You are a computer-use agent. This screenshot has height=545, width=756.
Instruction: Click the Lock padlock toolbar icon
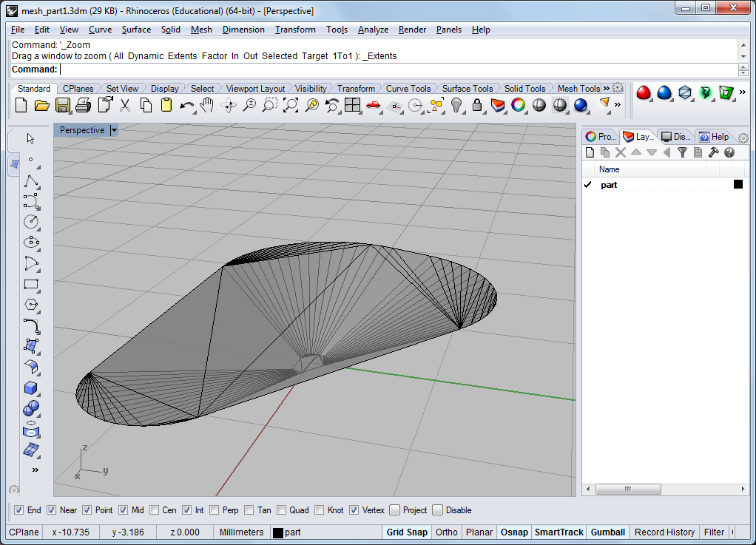coord(477,105)
